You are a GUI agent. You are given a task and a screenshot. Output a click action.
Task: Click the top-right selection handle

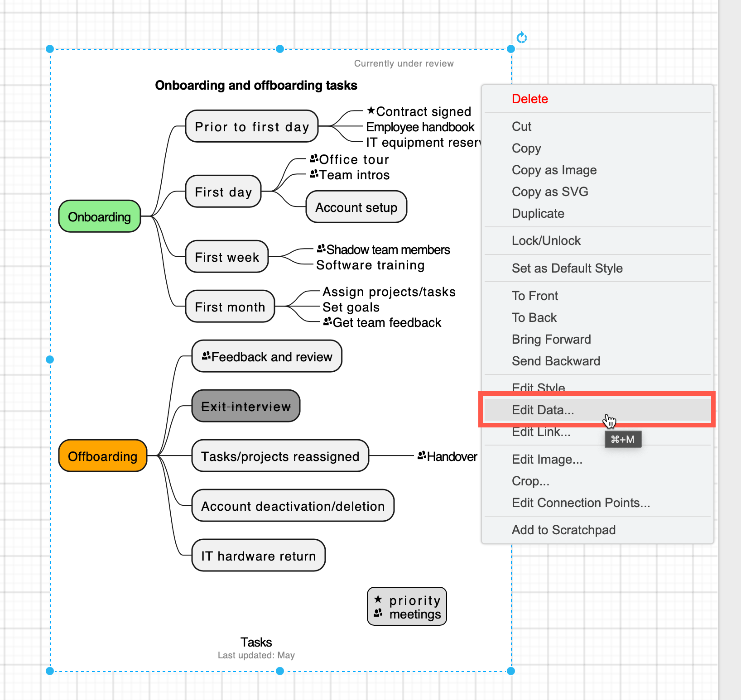tap(511, 49)
